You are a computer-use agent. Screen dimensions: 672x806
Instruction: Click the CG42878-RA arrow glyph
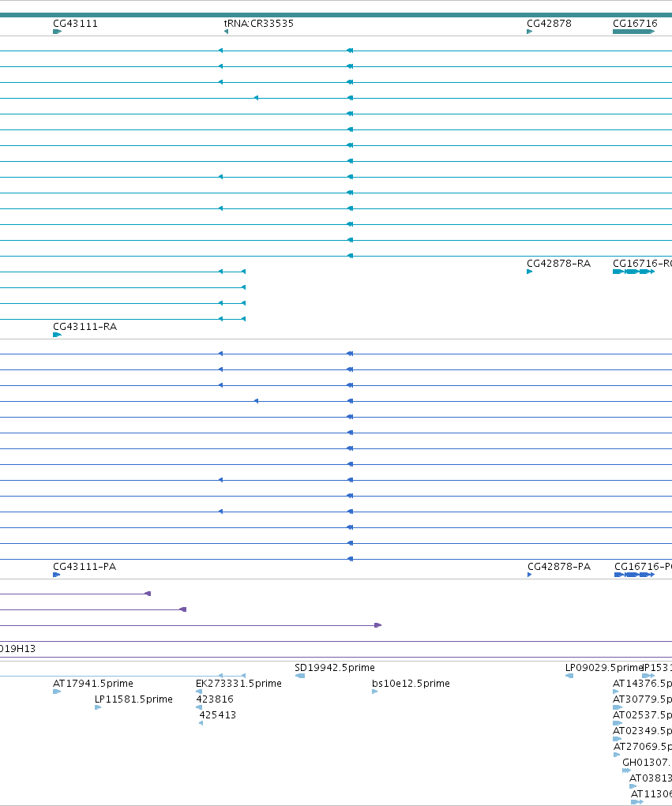[530, 272]
